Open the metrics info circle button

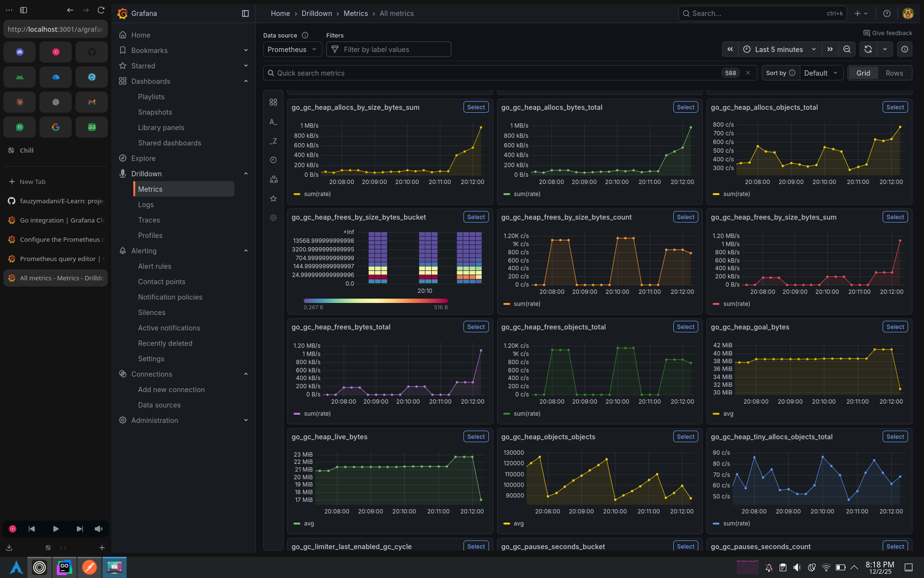[905, 49]
